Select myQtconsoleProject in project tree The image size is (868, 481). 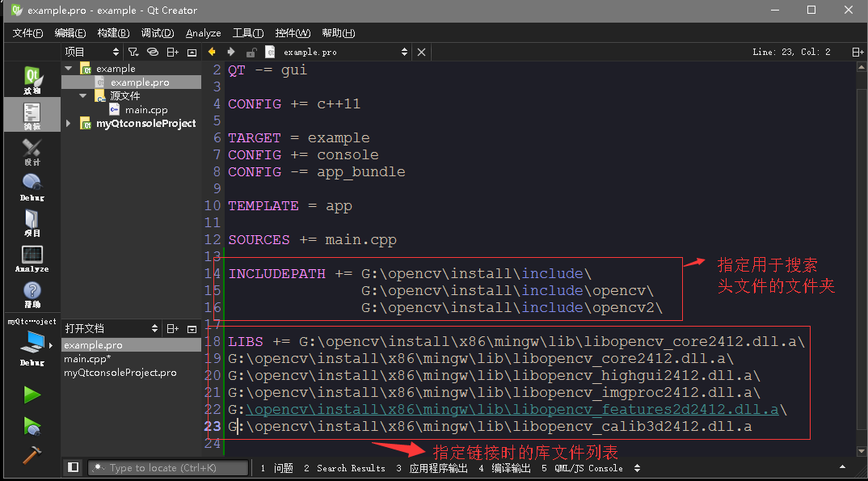pyautogui.click(x=145, y=124)
